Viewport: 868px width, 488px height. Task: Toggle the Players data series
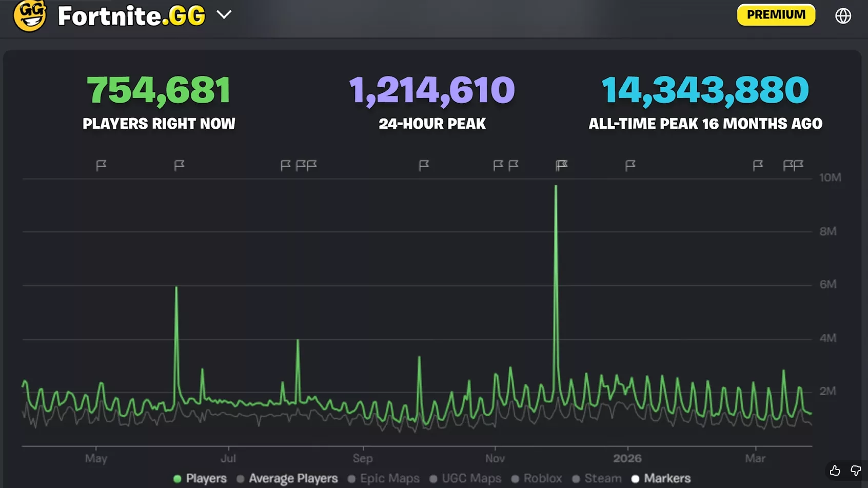(207, 478)
